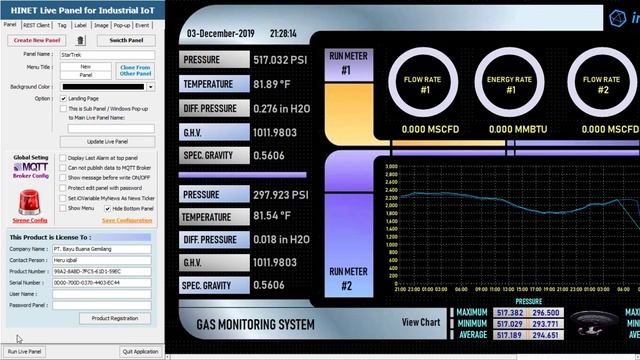
Task: Click the average pressure value 517.189
Action: (x=510, y=335)
